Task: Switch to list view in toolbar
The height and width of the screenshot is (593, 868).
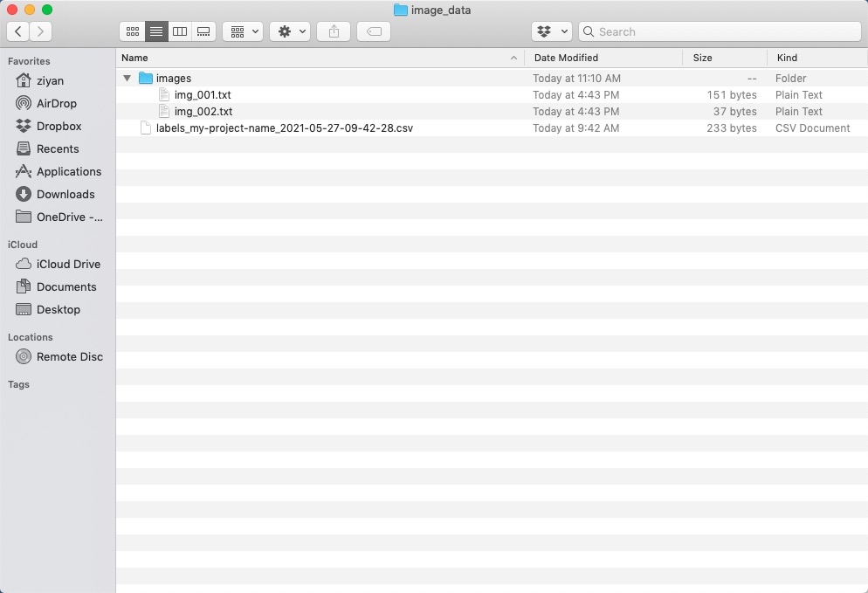Action: point(156,31)
